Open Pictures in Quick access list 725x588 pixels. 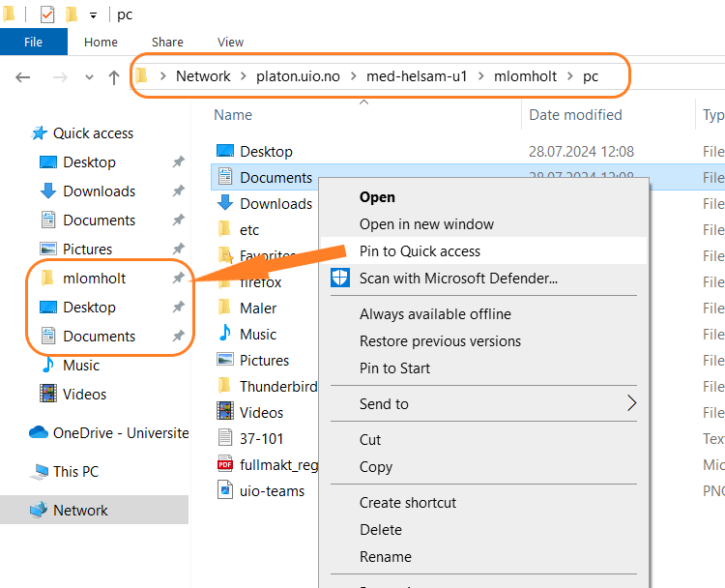87,250
